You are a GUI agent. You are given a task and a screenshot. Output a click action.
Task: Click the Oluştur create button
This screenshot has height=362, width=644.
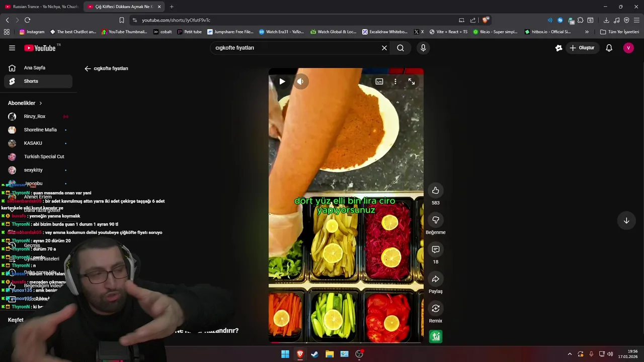[x=582, y=48]
